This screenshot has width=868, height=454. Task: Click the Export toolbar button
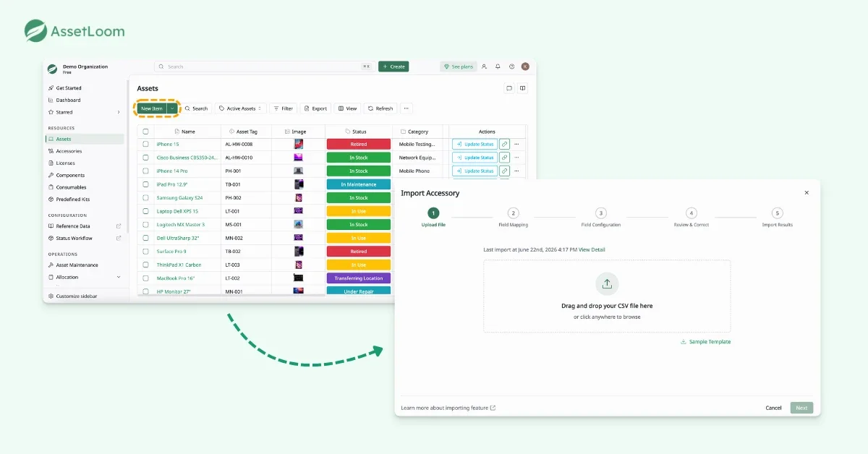(315, 108)
